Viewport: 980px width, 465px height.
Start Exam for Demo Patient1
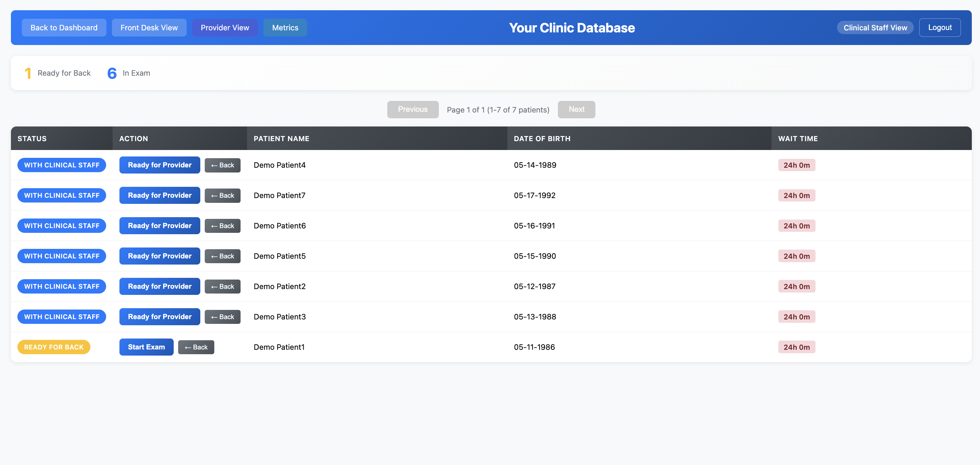tap(146, 347)
